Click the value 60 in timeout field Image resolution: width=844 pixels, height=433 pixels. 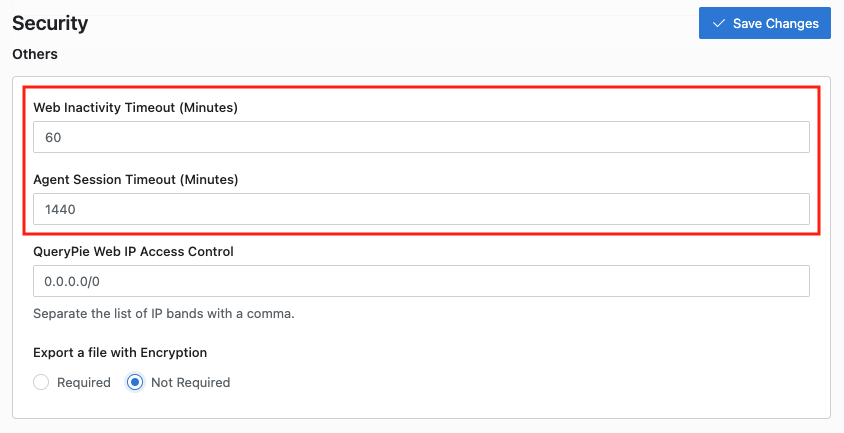coord(53,137)
